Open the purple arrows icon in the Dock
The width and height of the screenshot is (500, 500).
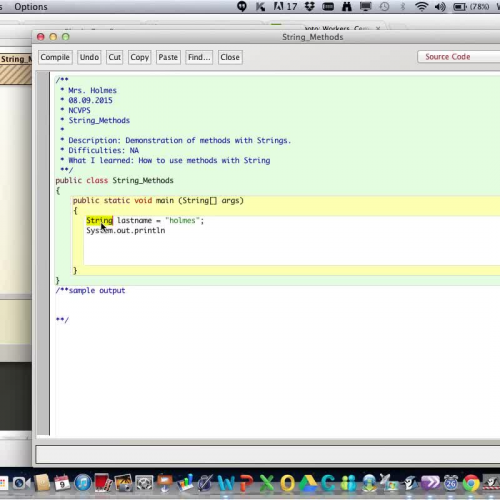click(x=430, y=483)
